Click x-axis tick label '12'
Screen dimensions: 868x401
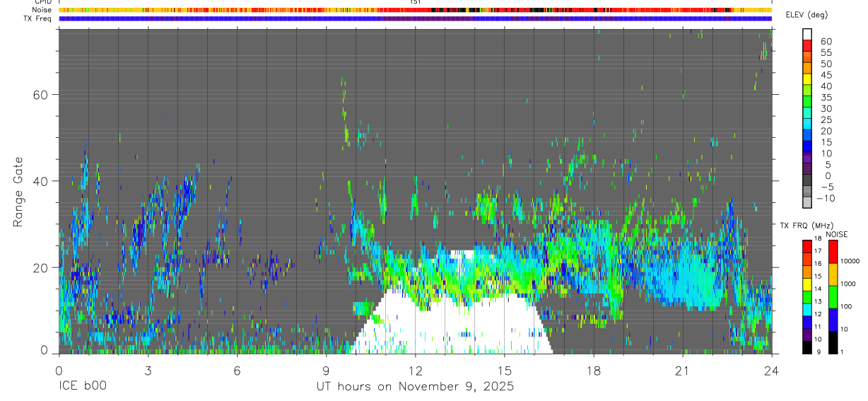pos(416,371)
